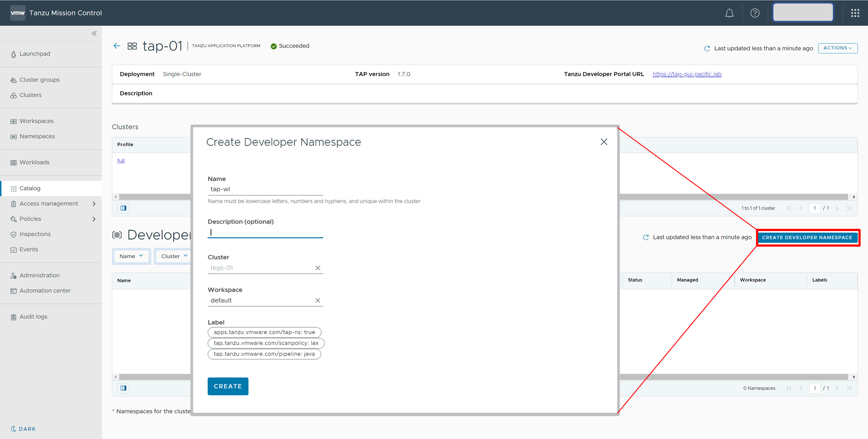Toggle column visibility in Clusters table
Viewport: 868px width, 439px height.
(124, 208)
